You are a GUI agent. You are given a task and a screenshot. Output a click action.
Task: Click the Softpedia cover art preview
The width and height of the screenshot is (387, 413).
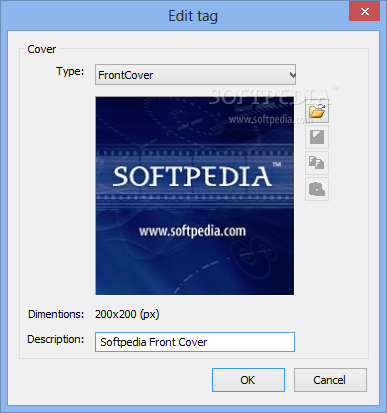(195, 196)
